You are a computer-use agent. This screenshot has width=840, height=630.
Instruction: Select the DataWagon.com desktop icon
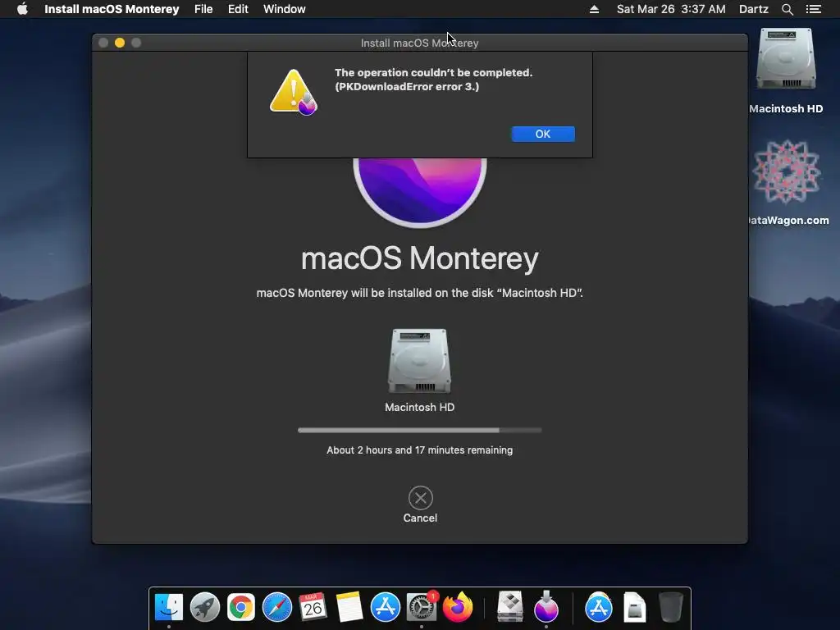pyautogui.click(x=787, y=171)
